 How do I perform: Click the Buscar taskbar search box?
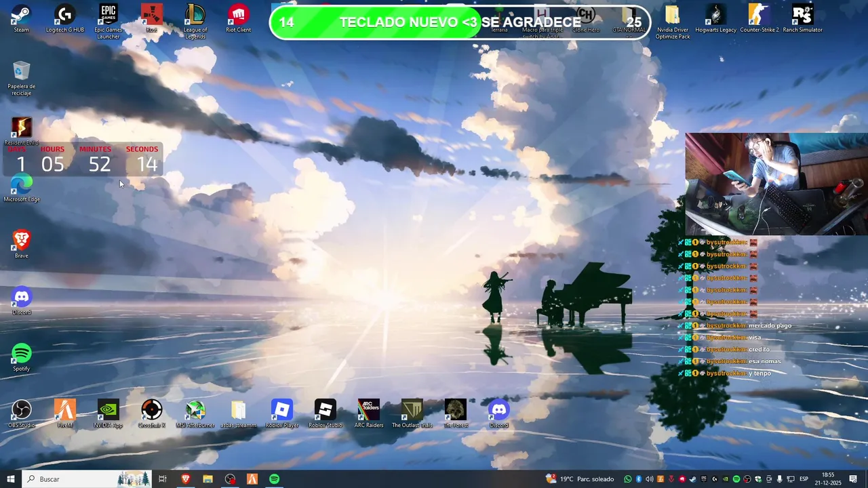tap(87, 479)
